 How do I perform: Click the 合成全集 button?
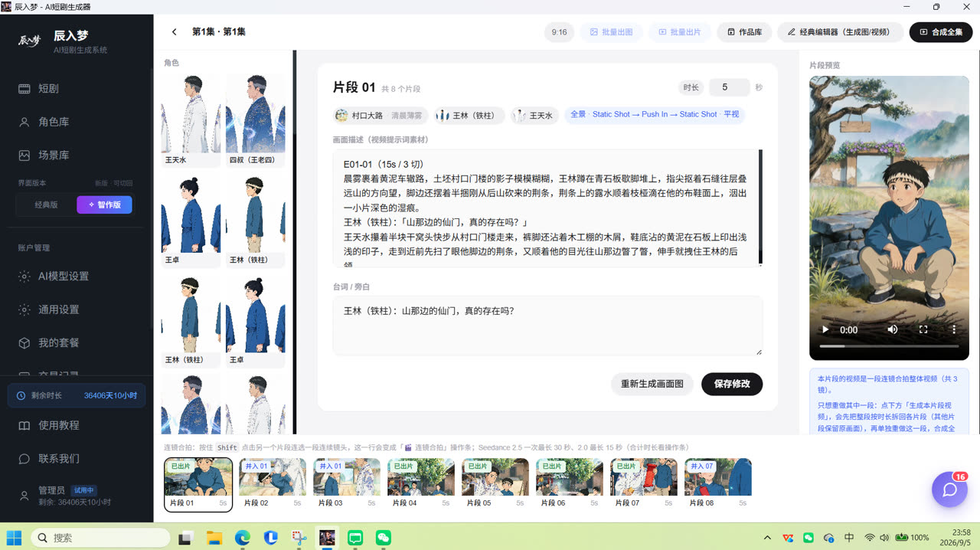pos(941,32)
